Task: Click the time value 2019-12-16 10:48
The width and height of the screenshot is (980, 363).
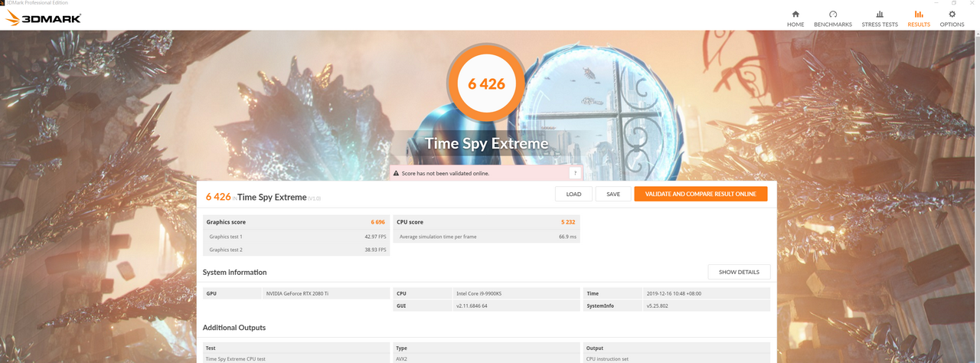Action: pos(673,293)
